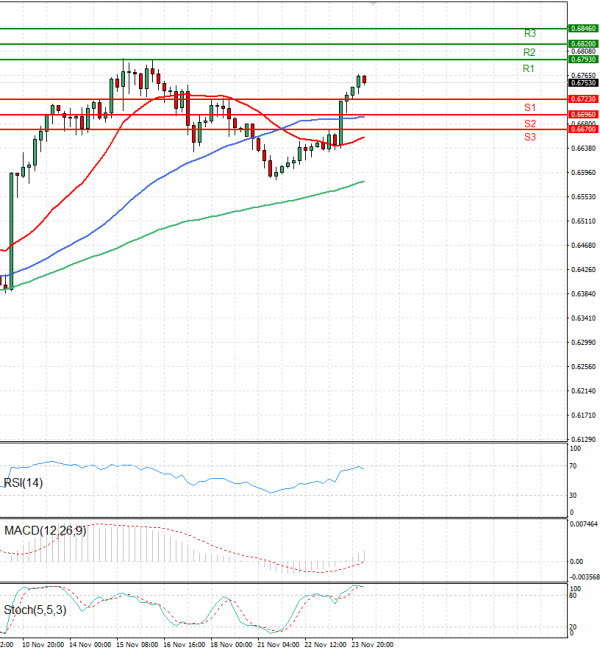Click the 0.007464 MACD scale value

click(584, 524)
